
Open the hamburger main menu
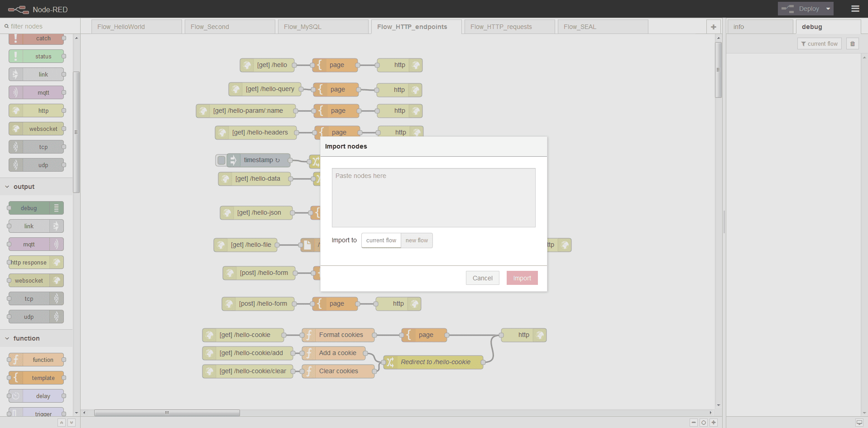point(855,9)
